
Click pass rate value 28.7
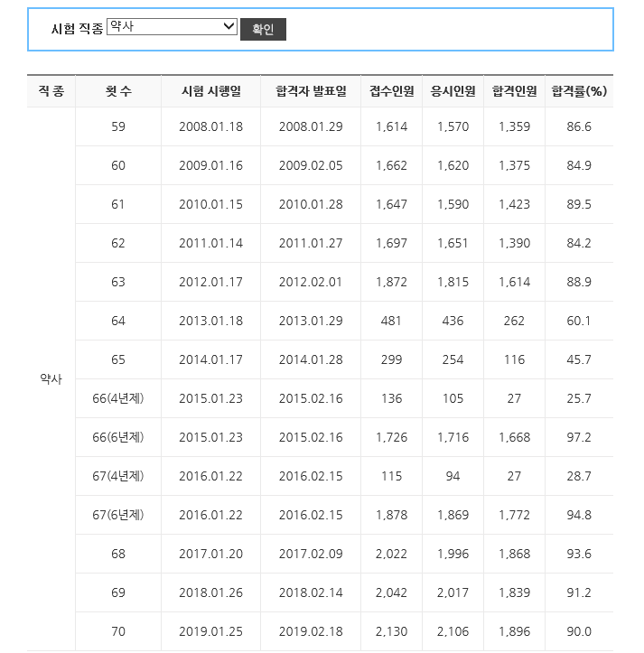579,476
